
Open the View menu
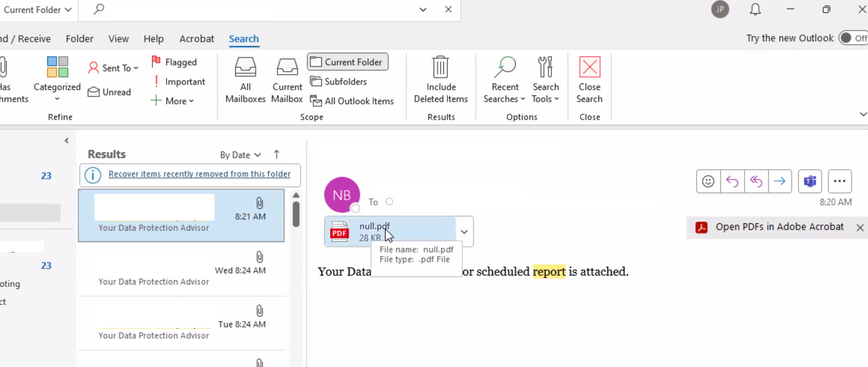point(119,39)
